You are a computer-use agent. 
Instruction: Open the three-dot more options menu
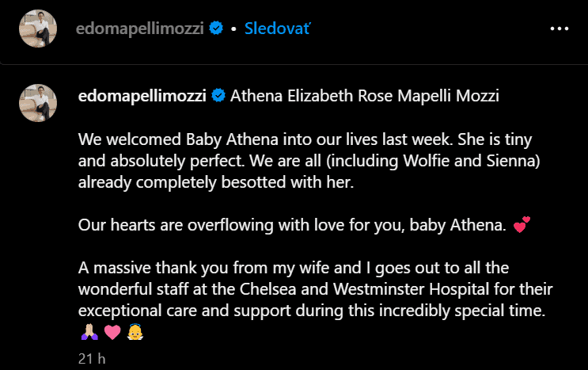[560, 29]
